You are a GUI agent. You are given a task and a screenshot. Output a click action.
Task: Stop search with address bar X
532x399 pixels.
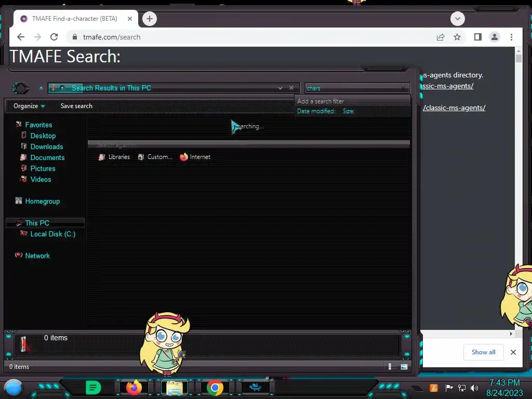(x=291, y=88)
